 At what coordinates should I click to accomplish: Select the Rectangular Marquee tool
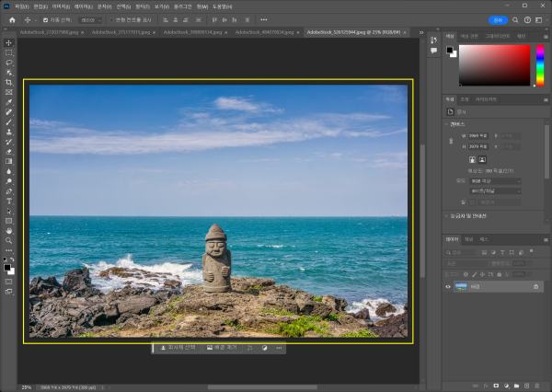(9, 53)
